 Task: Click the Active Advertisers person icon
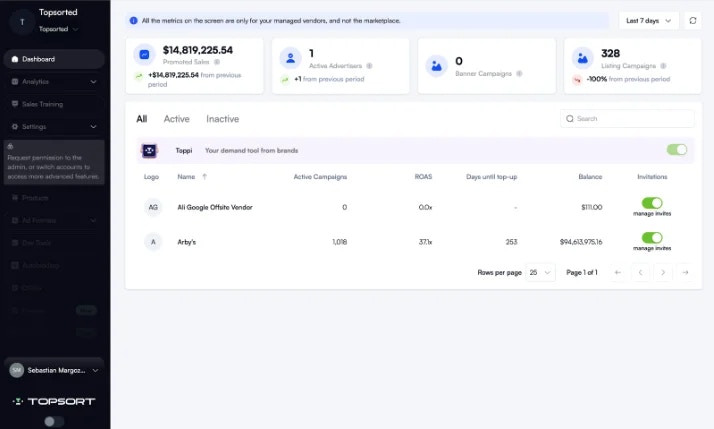point(291,58)
